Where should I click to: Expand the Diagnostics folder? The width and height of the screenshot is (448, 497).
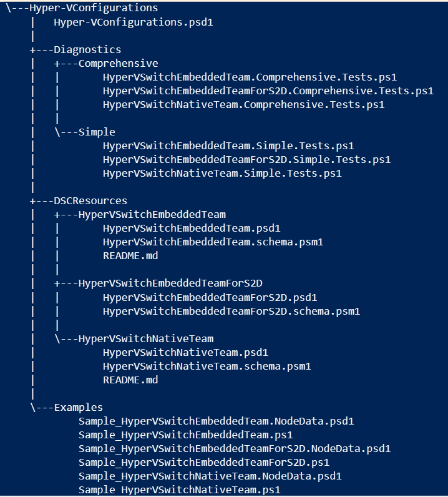[x=87, y=50]
